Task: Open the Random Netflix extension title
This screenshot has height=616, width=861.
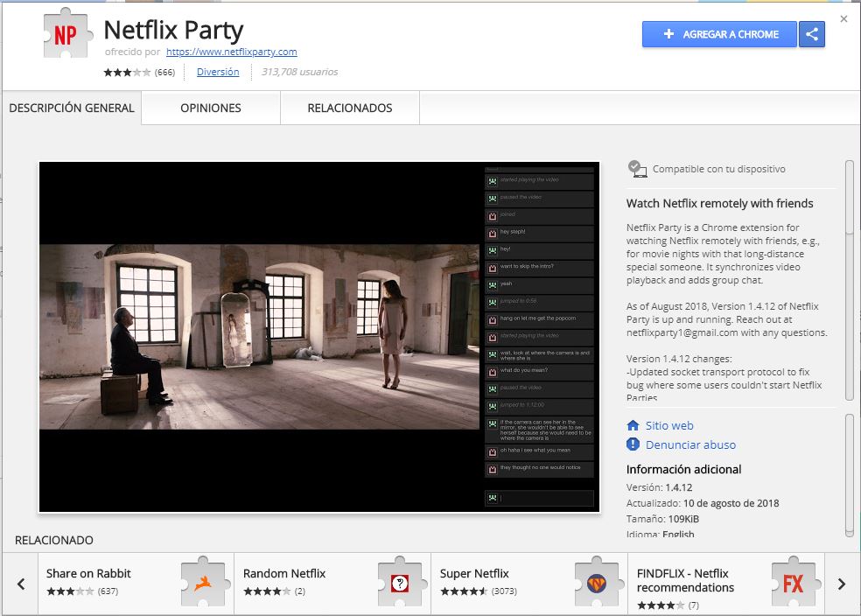Action: point(284,573)
